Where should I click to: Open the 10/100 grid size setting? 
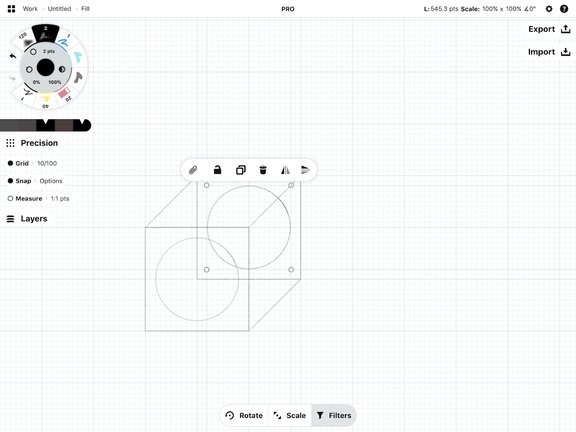[47, 163]
